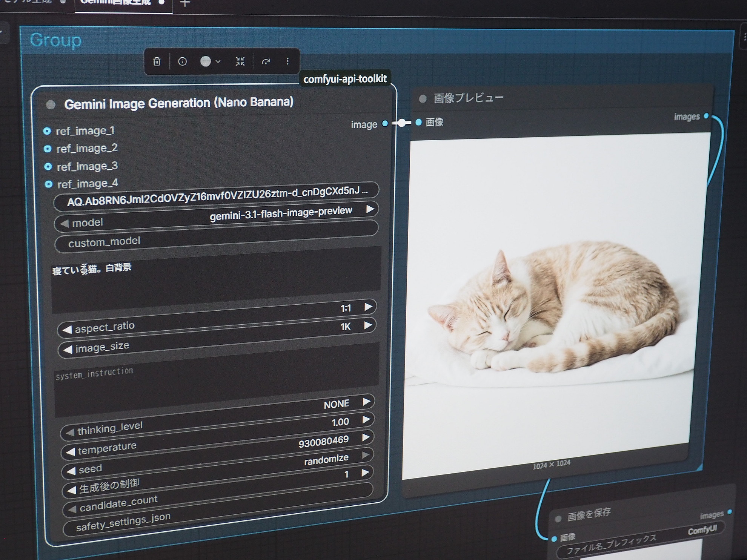Increase candidate_count with right arrow

click(365, 473)
